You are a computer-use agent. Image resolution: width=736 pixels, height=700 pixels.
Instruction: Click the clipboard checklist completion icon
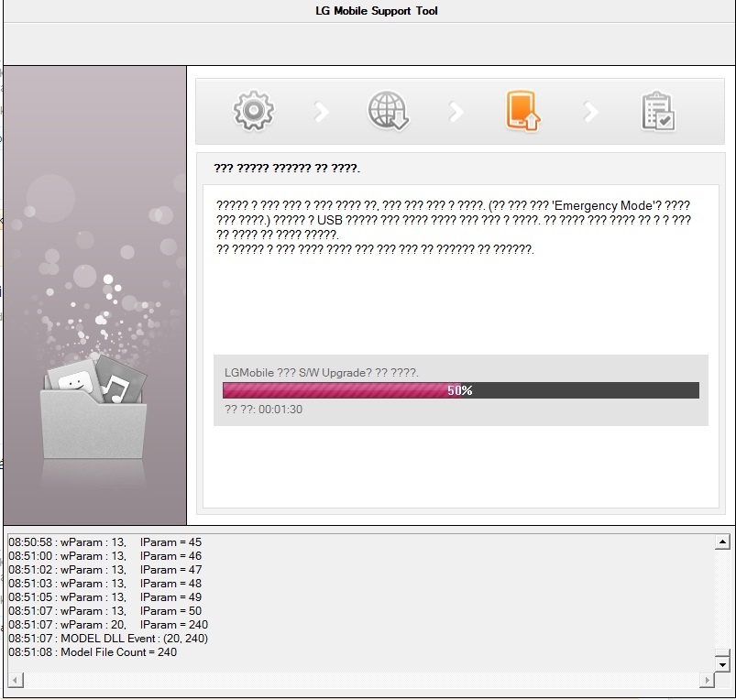coord(657,112)
